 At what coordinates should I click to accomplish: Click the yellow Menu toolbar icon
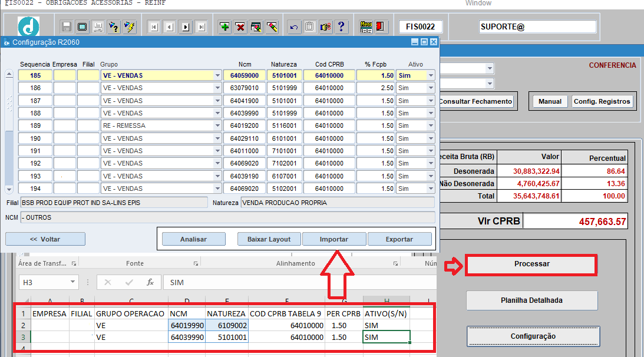[366, 27]
